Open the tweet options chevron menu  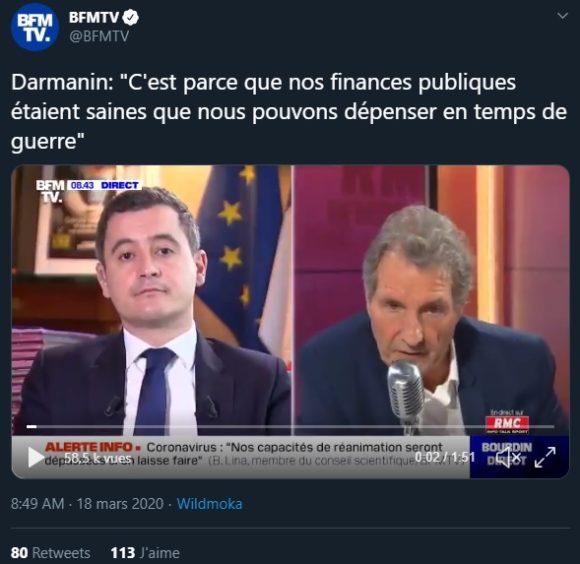563,16
